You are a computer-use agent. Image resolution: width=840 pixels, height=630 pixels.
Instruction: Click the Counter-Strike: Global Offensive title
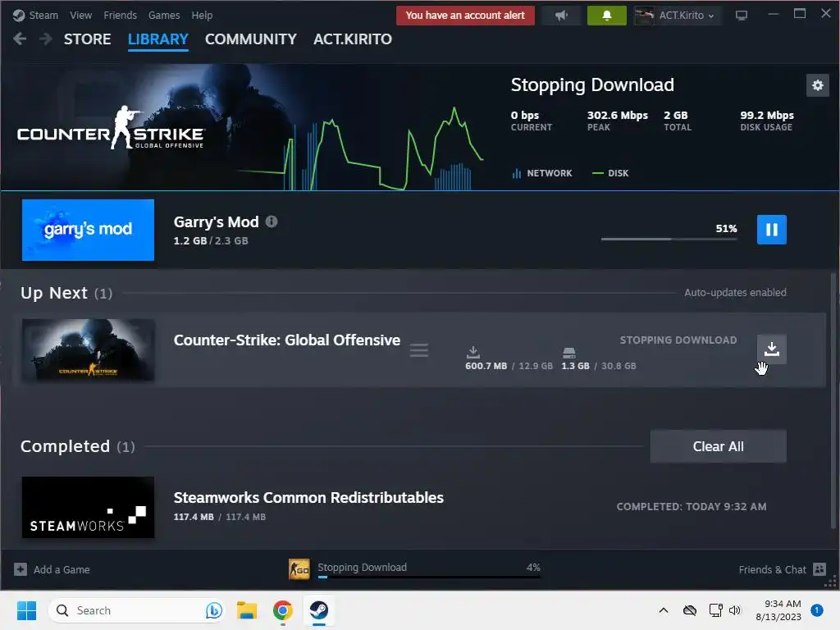[286, 340]
